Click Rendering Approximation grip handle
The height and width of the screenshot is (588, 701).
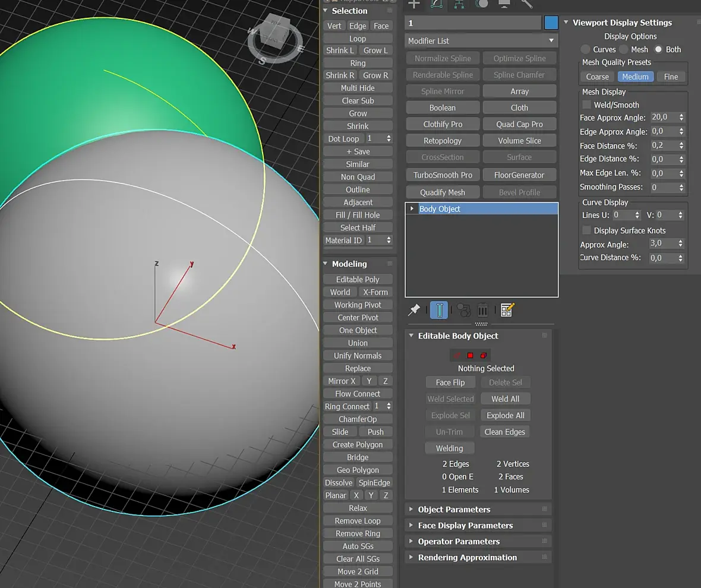545,557
